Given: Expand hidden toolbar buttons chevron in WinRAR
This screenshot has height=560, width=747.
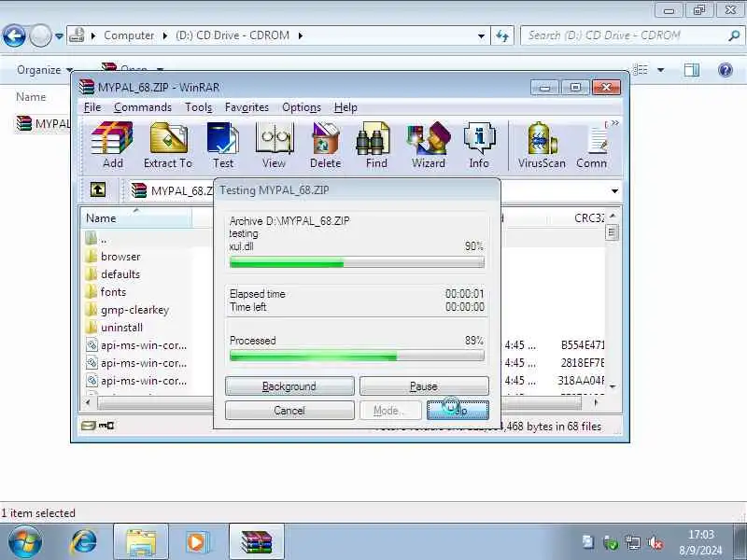Looking at the screenshot, I should [x=614, y=123].
